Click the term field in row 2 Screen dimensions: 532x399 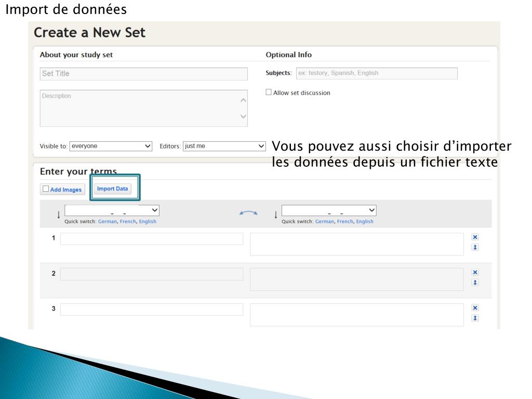(152, 274)
